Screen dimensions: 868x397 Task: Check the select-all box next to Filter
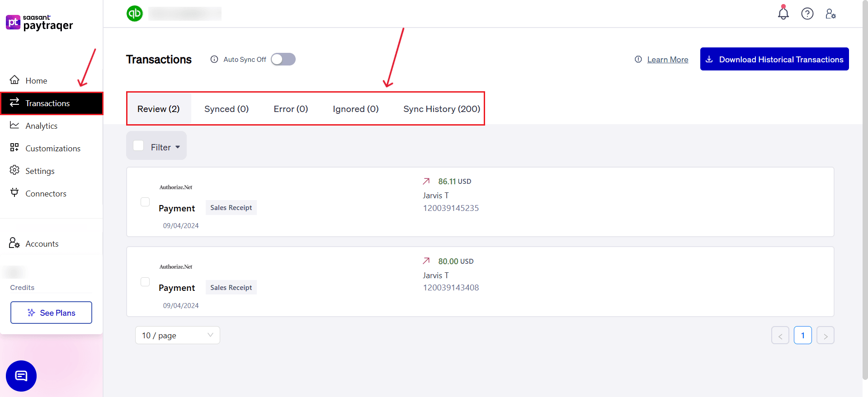[x=138, y=145]
